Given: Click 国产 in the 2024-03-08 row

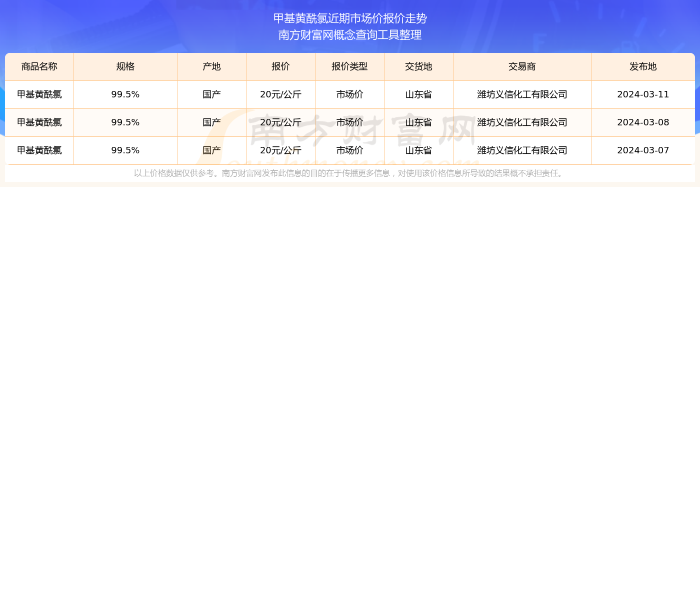Looking at the screenshot, I should pos(212,122).
